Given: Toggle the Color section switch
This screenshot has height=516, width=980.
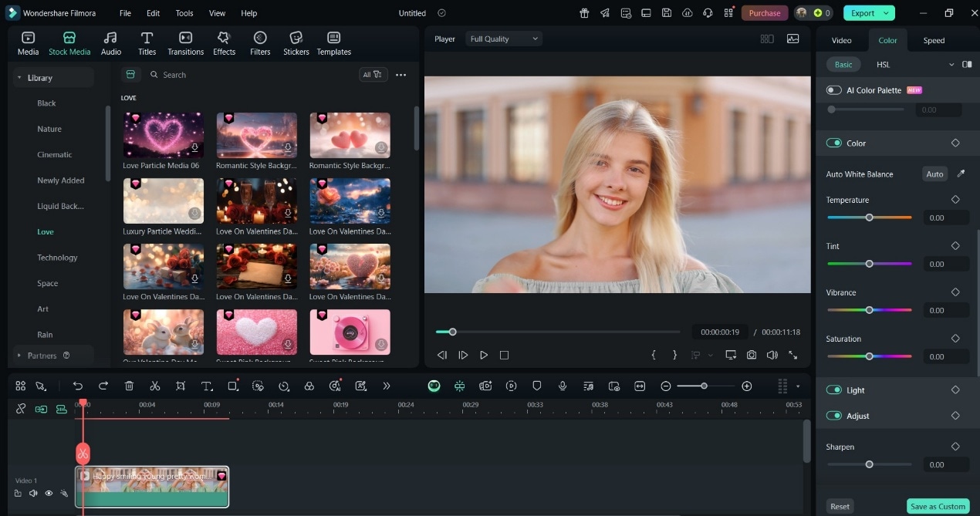Looking at the screenshot, I should pos(833,143).
